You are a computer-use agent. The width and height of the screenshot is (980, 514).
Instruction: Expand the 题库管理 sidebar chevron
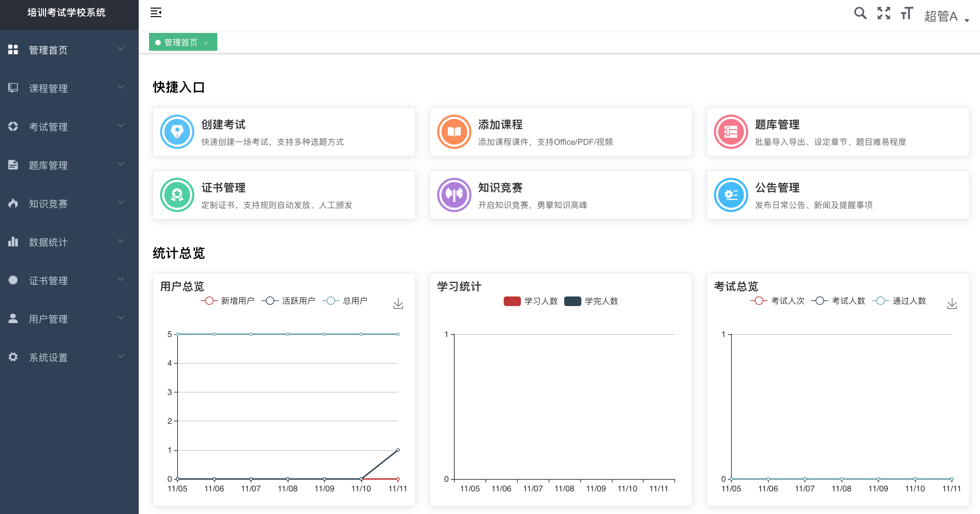pyautogui.click(x=121, y=164)
